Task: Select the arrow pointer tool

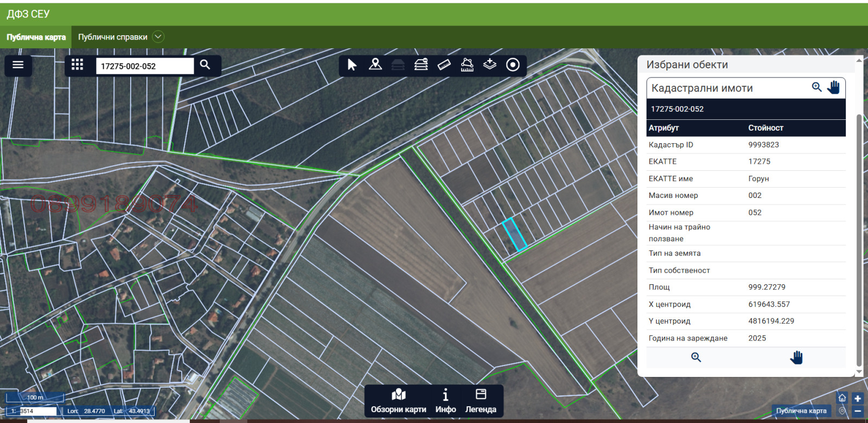Action: (352, 65)
